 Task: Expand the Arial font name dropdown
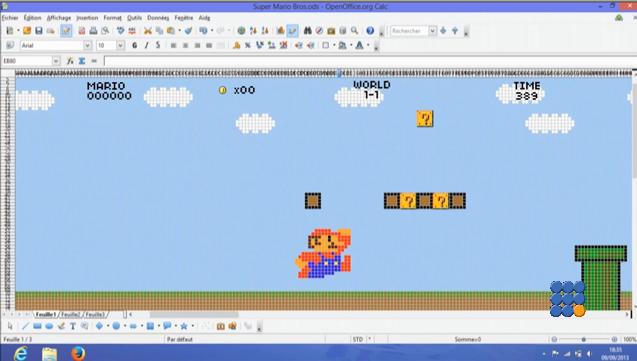pos(87,45)
